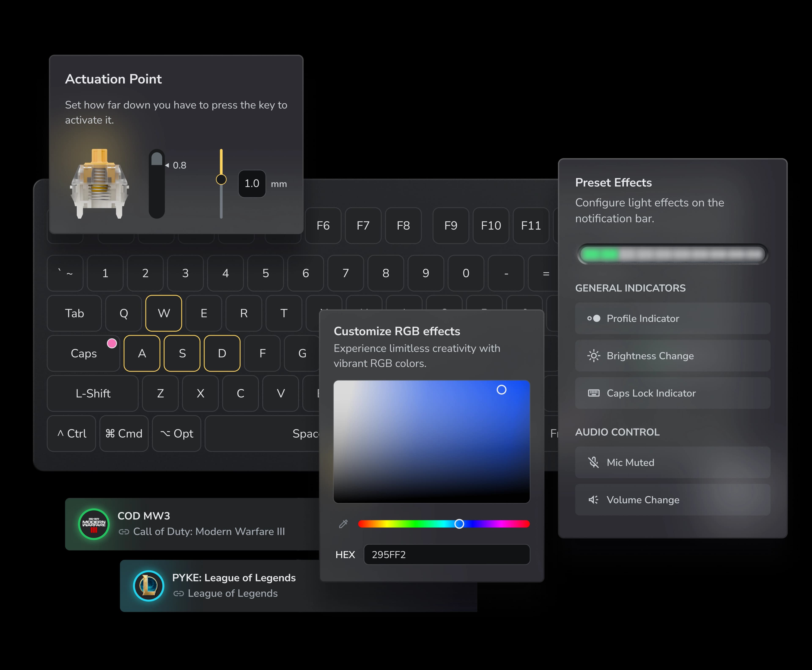Toggle the Caps Lock Indicator effect
This screenshot has width=812, height=670.
[672, 393]
